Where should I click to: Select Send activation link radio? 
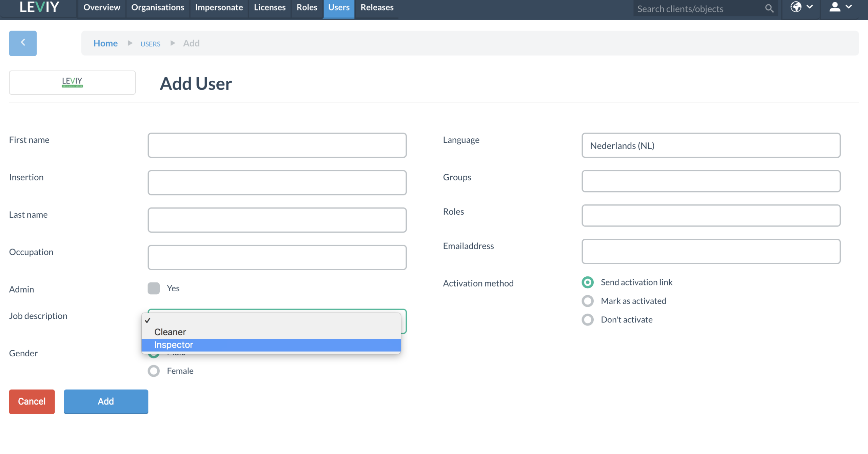point(588,282)
